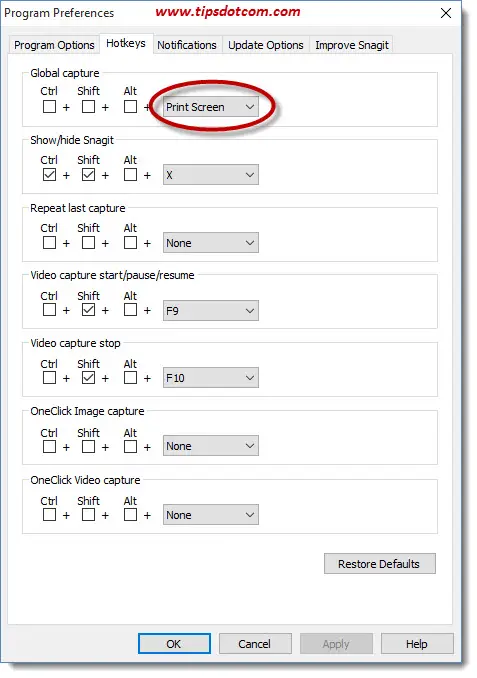Check Alt for Repeat last capture
The width and height of the screenshot is (477, 678).
click(x=130, y=243)
